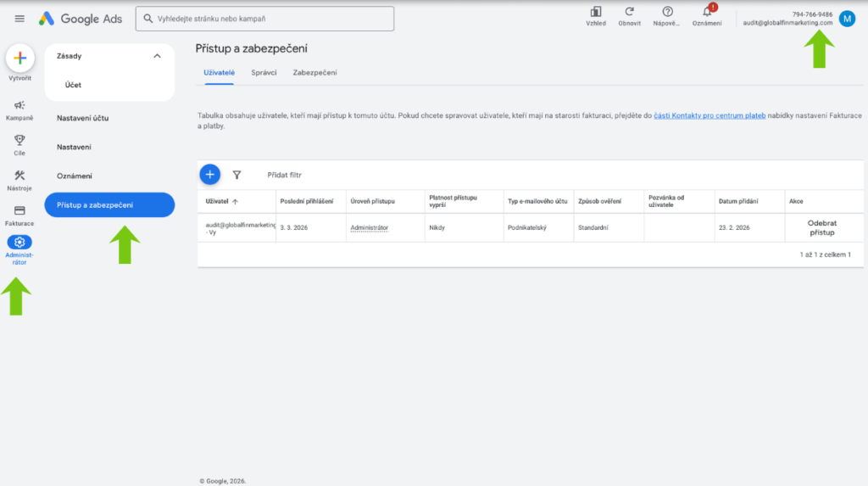The width and height of the screenshot is (868, 486).
Task: Click the Platnost přístupu vyprší header
Action: [453, 201]
